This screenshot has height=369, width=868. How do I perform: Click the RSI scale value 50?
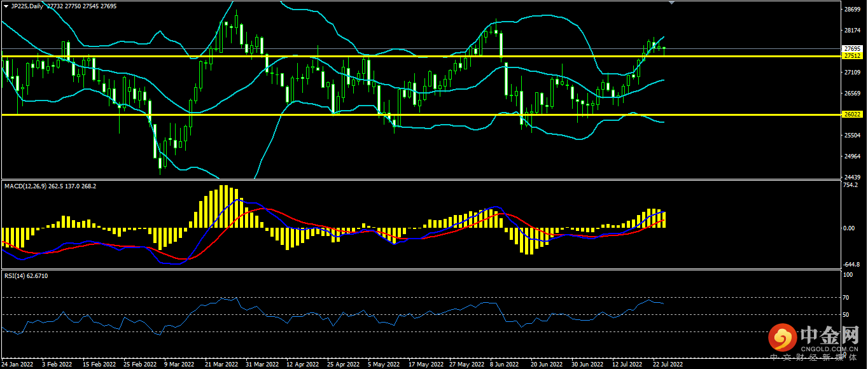pos(846,314)
